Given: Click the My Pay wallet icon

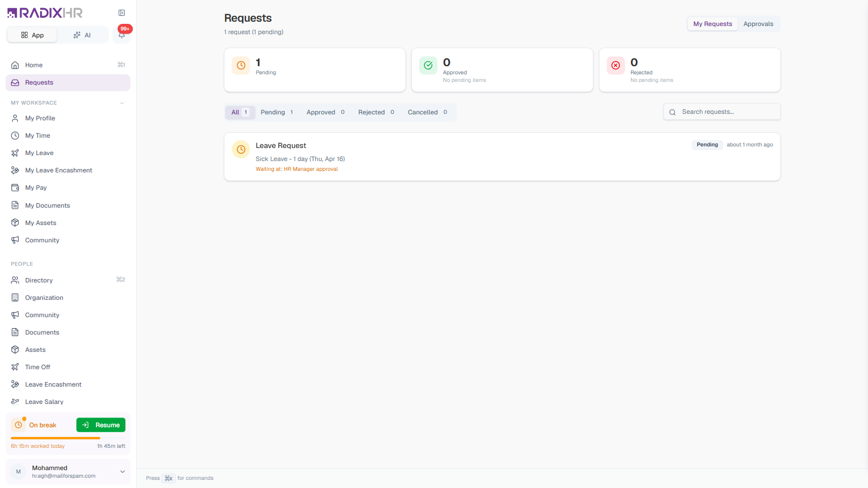Looking at the screenshot, I should click(15, 188).
